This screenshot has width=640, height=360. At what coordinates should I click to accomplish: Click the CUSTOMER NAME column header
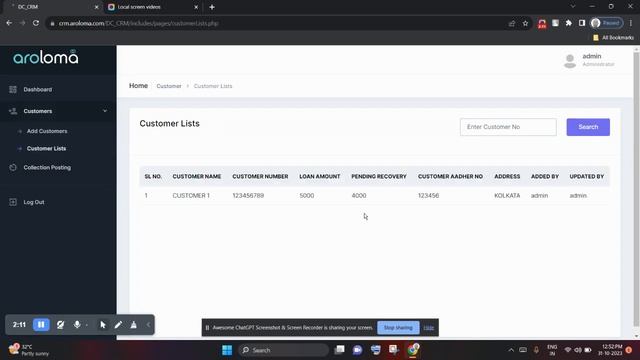[197, 176]
